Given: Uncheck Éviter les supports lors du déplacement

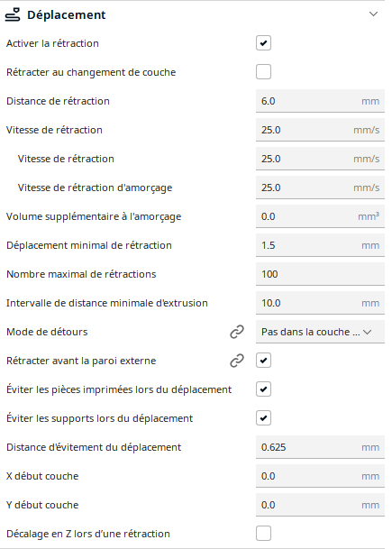Looking at the screenshot, I should tap(263, 418).
